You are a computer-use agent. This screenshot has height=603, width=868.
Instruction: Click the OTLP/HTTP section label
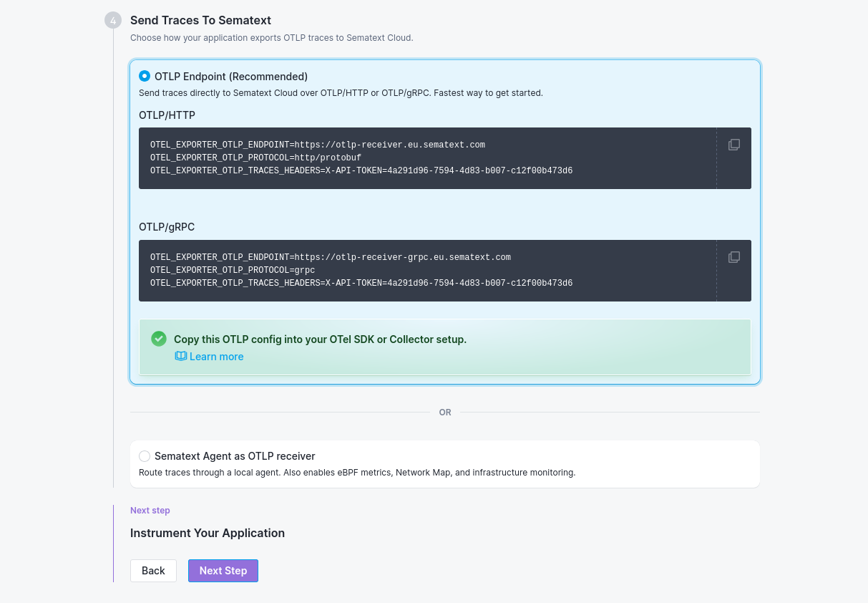pos(167,115)
